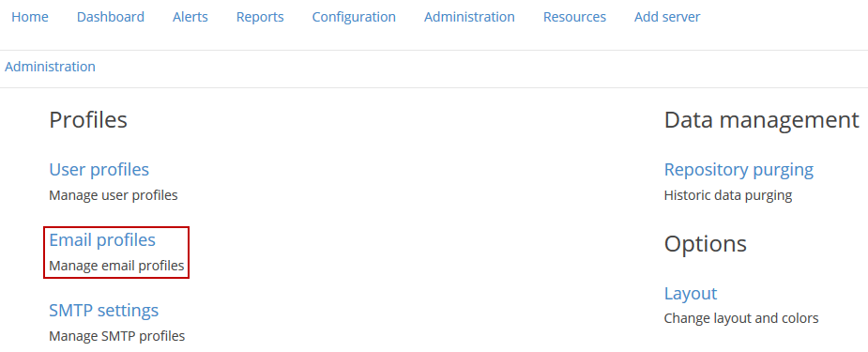This screenshot has height=352, width=868.
Task: Click Administration in the top navigation bar
Action: 469,17
